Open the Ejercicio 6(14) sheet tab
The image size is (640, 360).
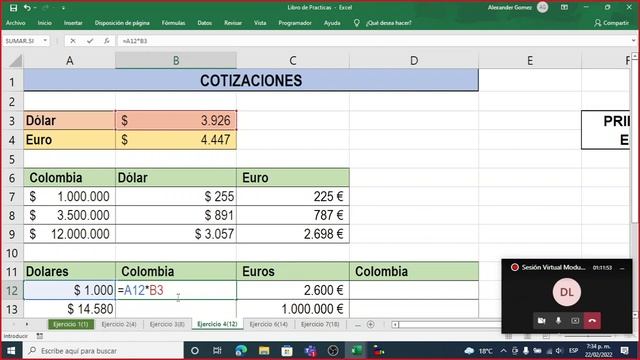pyautogui.click(x=269, y=324)
